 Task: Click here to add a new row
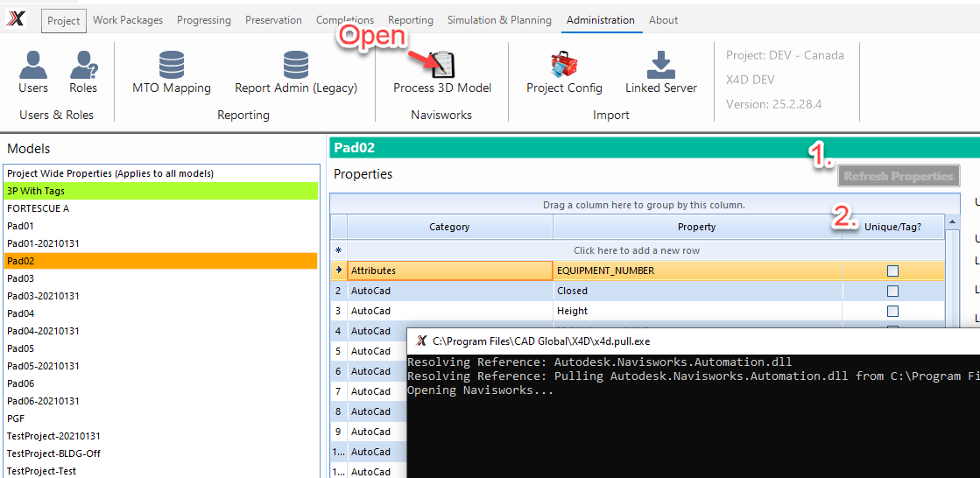pyautogui.click(x=637, y=250)
